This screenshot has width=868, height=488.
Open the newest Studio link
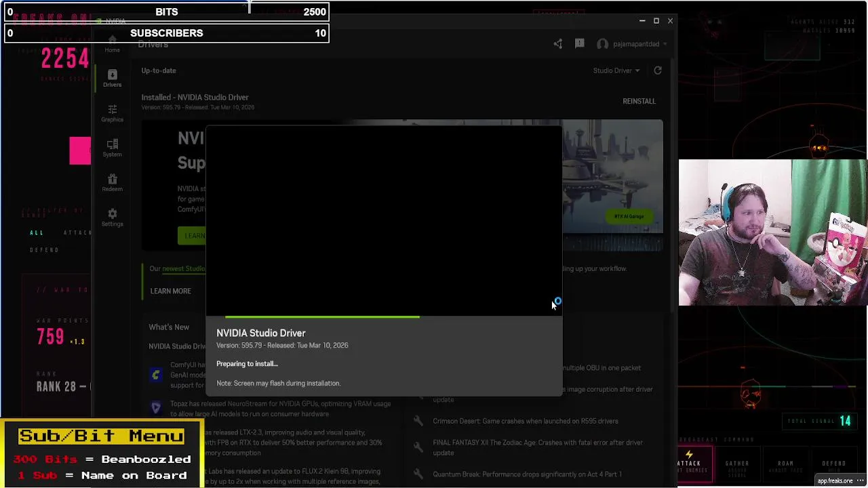point(183,268)
